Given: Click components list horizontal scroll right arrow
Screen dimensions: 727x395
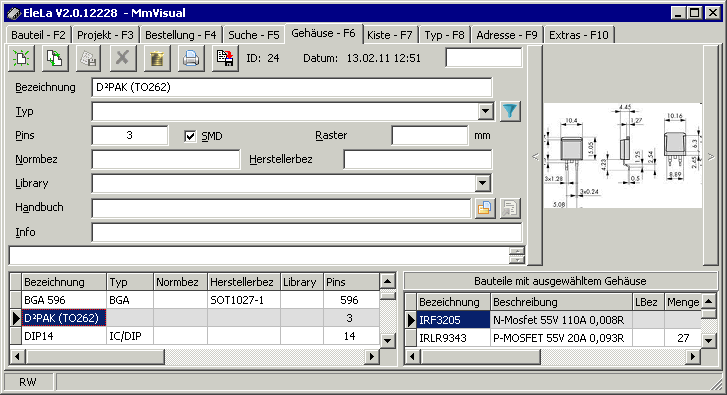Looking at the screenshot, I should click(x=693, y=357).
